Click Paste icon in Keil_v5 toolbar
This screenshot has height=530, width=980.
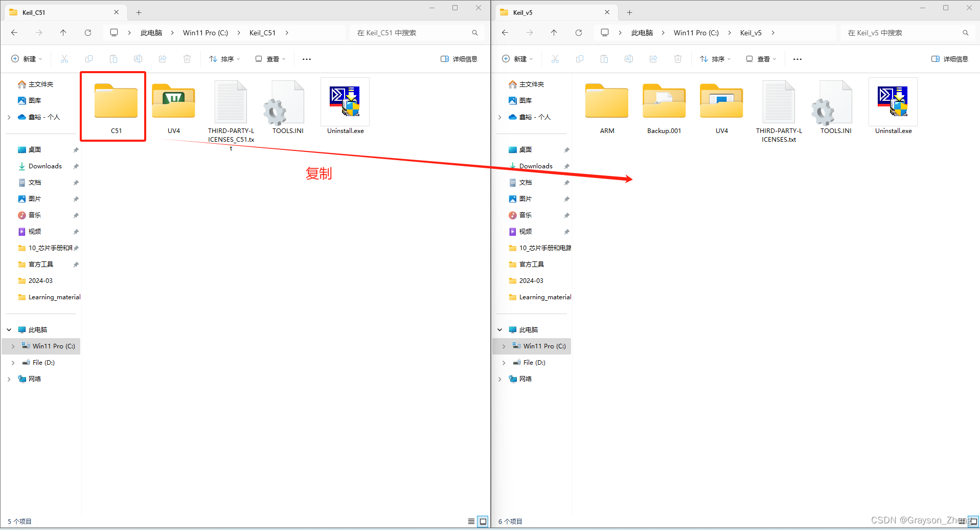point(604,59)
